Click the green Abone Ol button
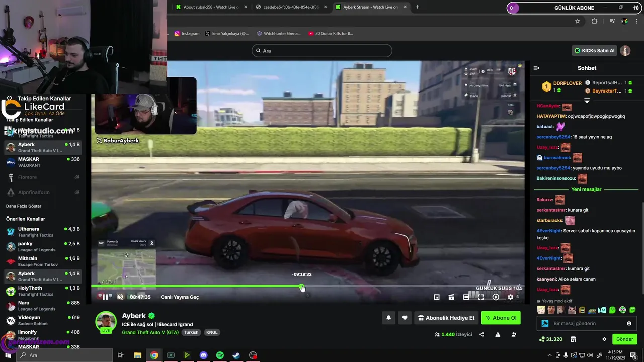Screen dimensions: 644x362 click(501, 318)
